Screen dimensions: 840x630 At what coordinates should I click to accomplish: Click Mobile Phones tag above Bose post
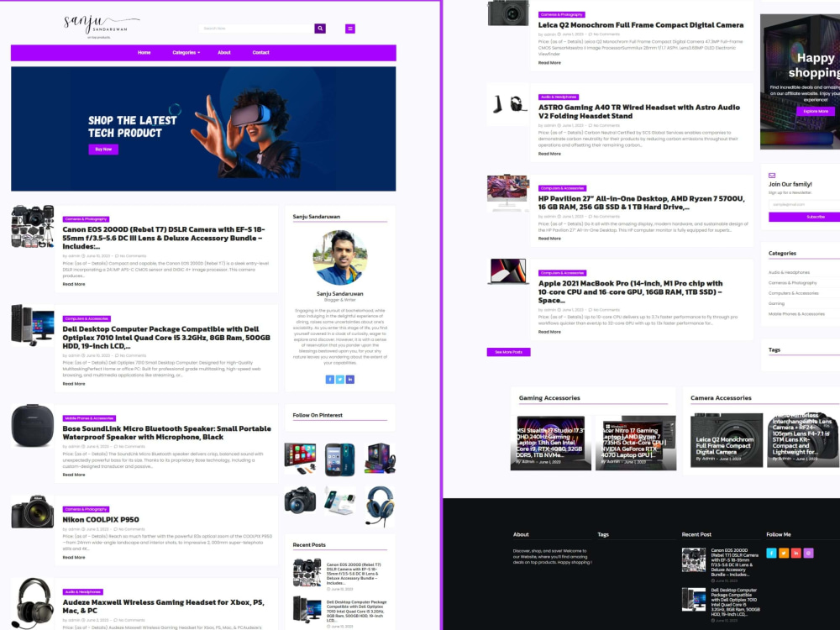point(89,418)
